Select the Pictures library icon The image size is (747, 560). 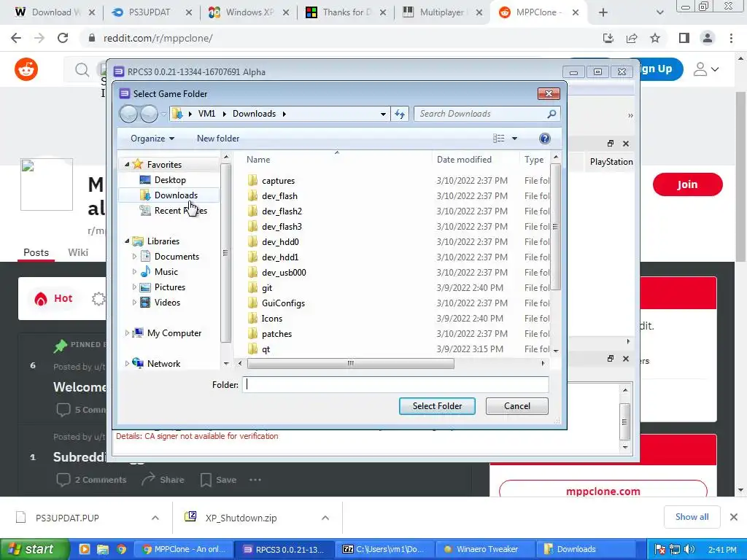click(145, 287)
